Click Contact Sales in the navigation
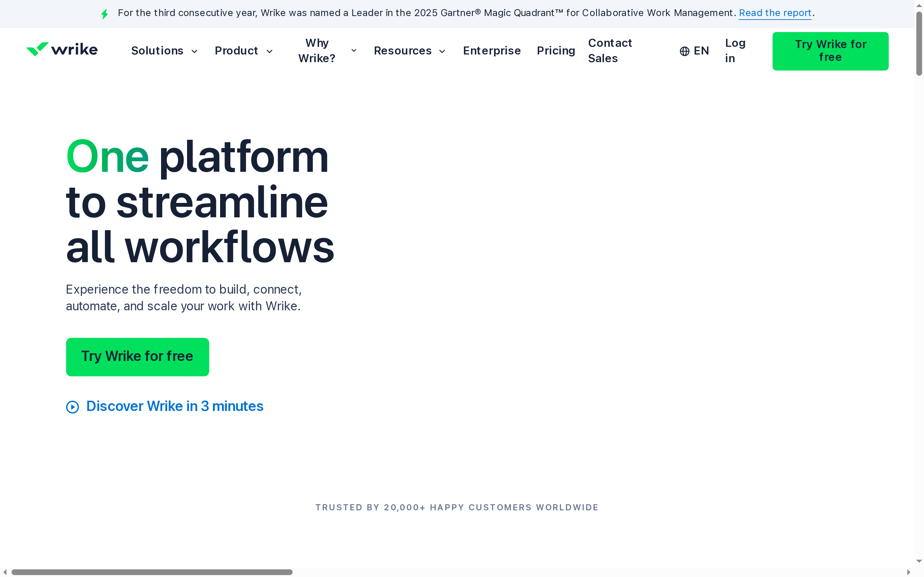 pos(609,51)
